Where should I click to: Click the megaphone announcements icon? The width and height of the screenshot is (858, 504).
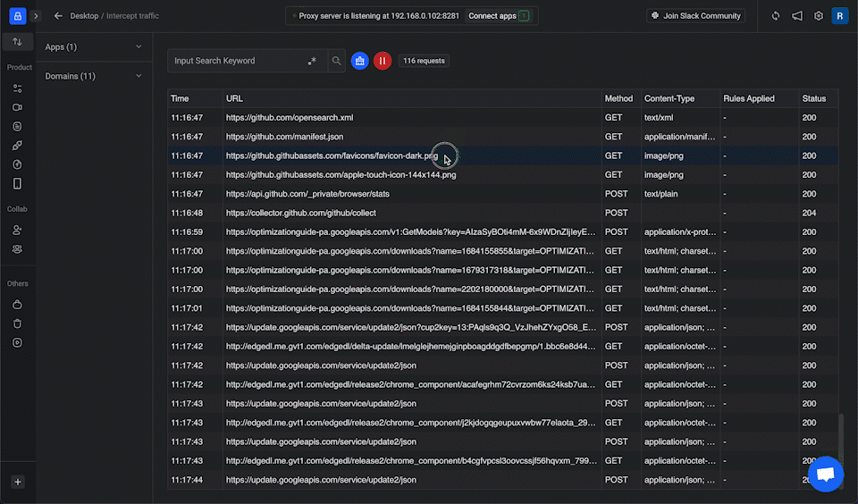[x=796, y=16]
